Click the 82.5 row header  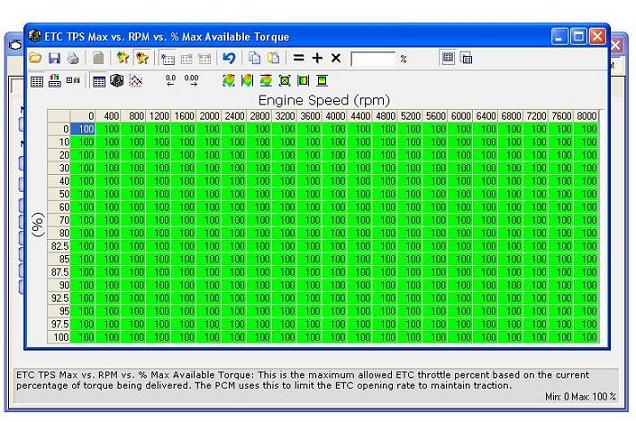pos(59,245)
